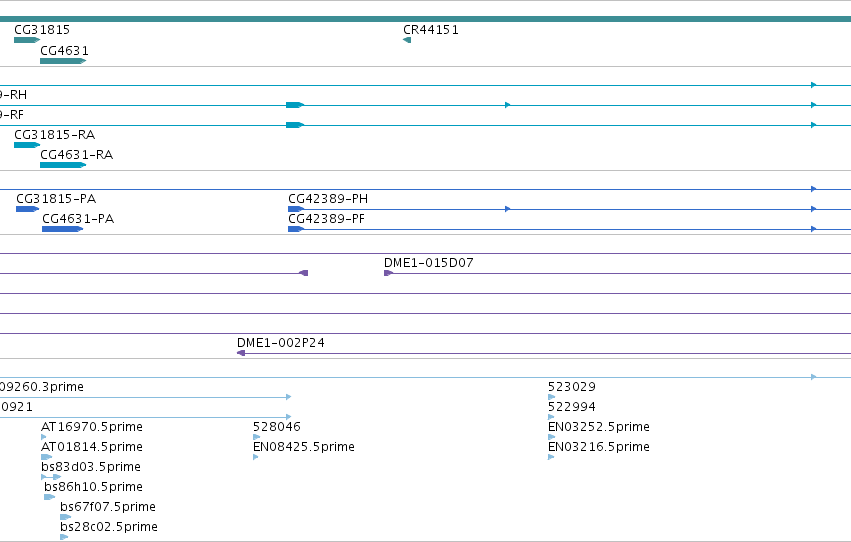Click the EN08425.5prime arrow marker
The height and width of the screenshot is (542, 851).
[x=256, y=457]
